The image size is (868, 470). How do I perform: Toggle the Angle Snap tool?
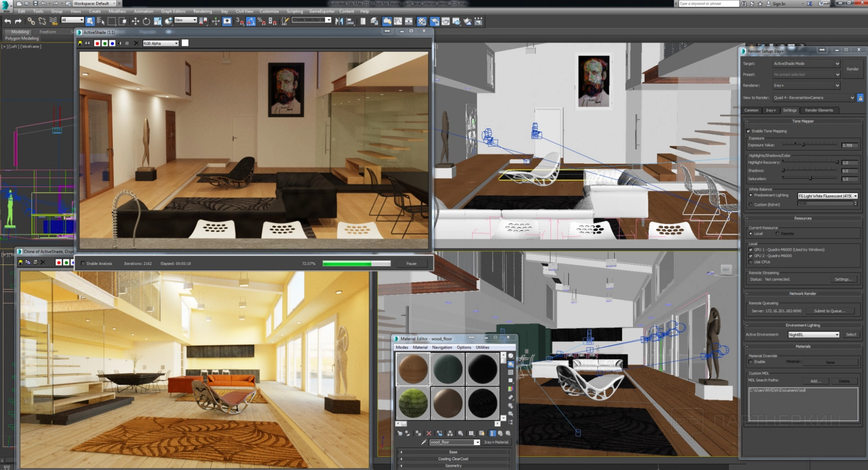pyautogui.click(x=251, y=21)
